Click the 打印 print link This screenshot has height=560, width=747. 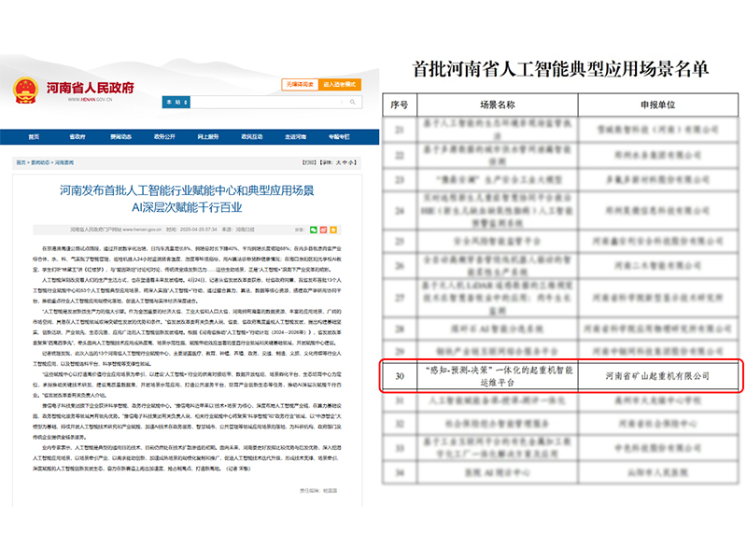[309, 162]
